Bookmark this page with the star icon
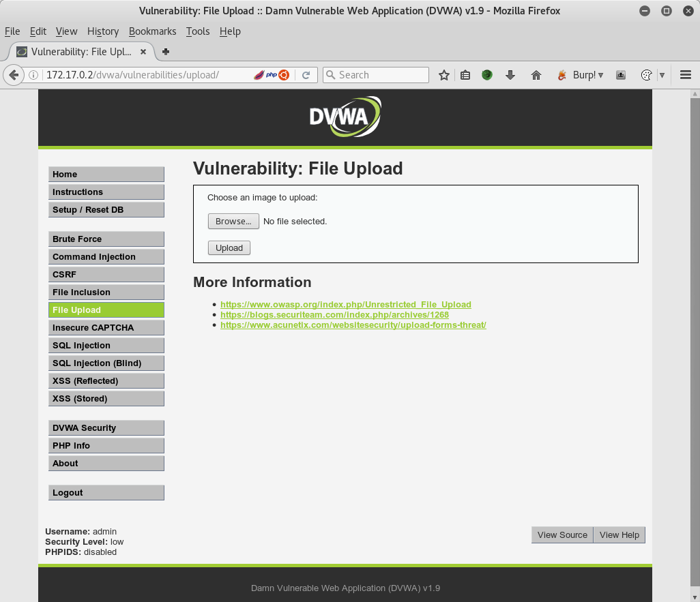The height and width of the screenshot is (602, 700). (x=443, y=75)
